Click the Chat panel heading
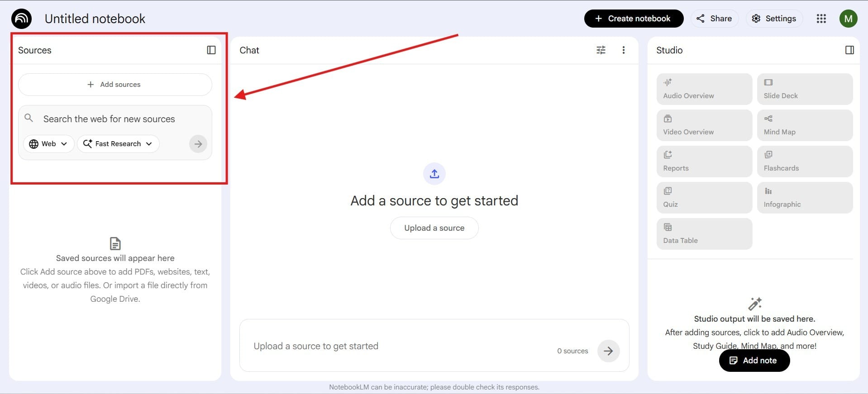868x394 pixels. click(x=249, y=50)
